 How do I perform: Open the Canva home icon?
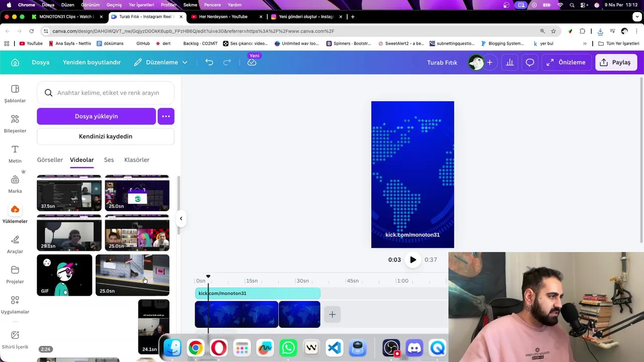click(x=15, y=62)
